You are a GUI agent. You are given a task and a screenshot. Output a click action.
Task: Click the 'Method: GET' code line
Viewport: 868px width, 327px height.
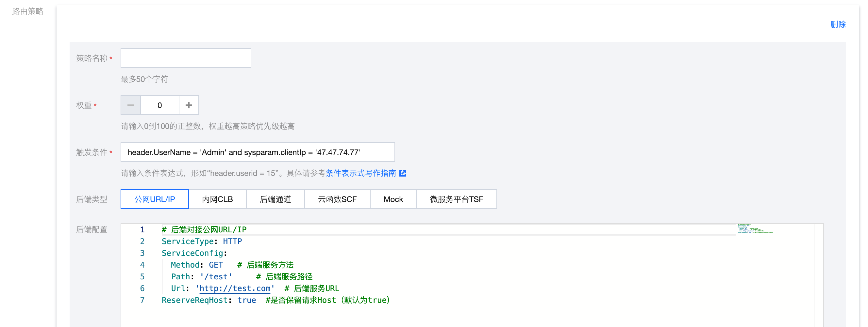coord(197,265)
